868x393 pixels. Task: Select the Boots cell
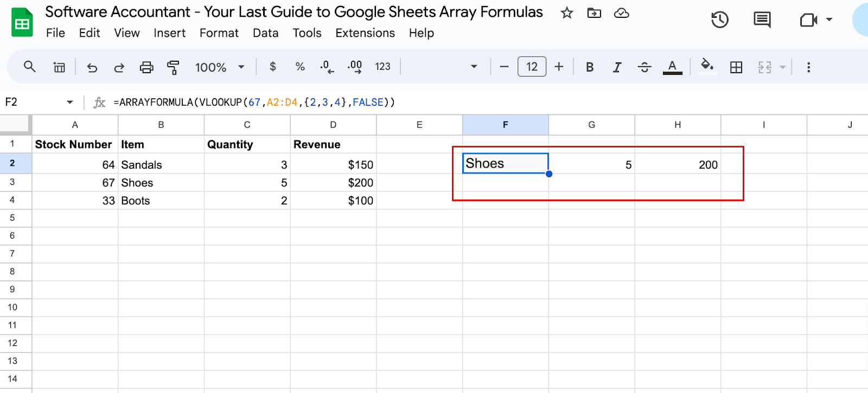161,201
